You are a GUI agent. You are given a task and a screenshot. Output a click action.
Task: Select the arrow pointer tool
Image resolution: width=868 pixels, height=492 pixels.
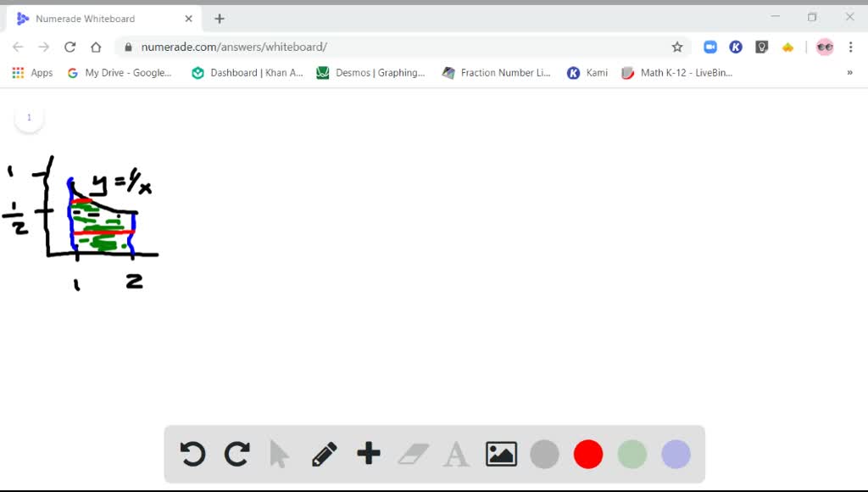tap(281, 453)
